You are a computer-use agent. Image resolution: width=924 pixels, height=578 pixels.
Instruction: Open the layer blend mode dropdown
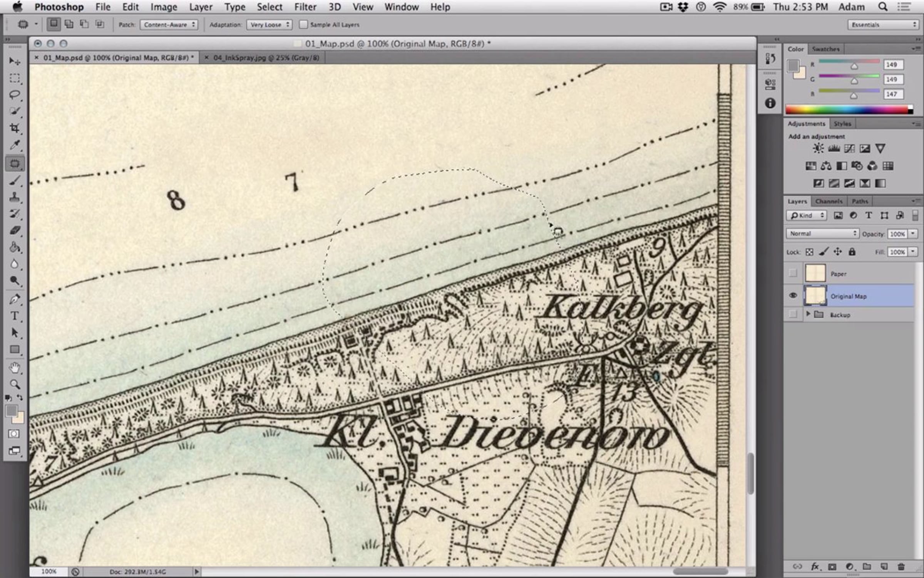click(x=822, y=234)
